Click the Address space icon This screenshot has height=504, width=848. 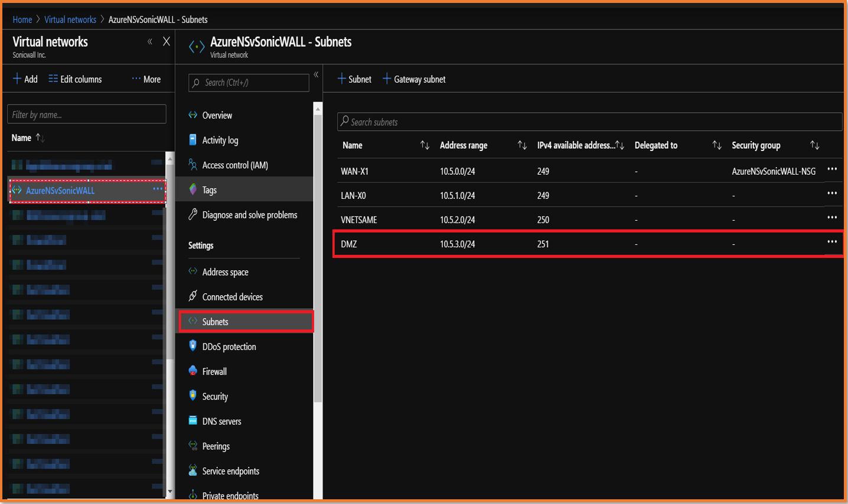193,271
